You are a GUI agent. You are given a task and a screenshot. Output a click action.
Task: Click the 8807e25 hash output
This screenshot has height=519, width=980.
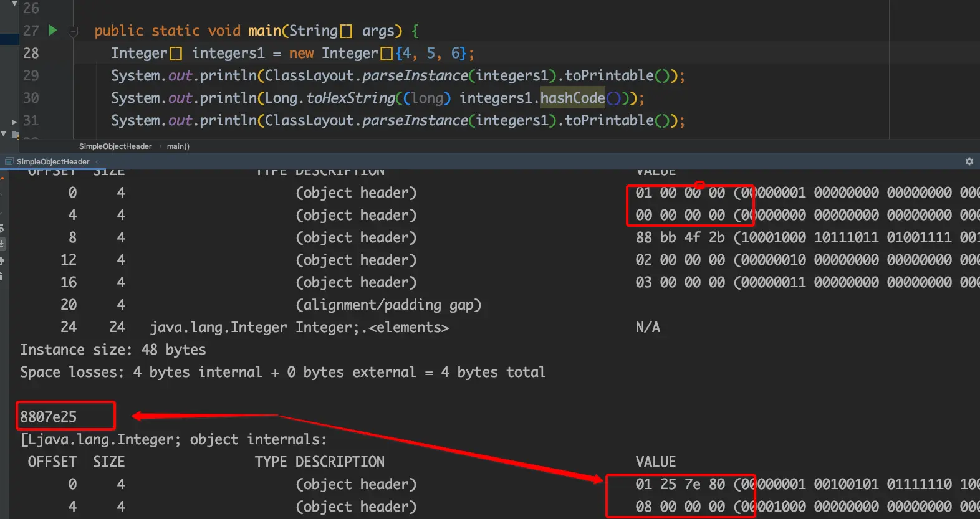(48, 417)
